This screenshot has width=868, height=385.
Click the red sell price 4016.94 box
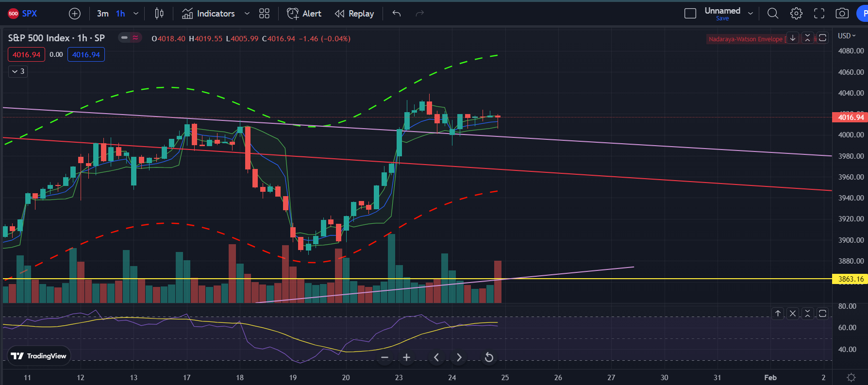coord(26,54)
